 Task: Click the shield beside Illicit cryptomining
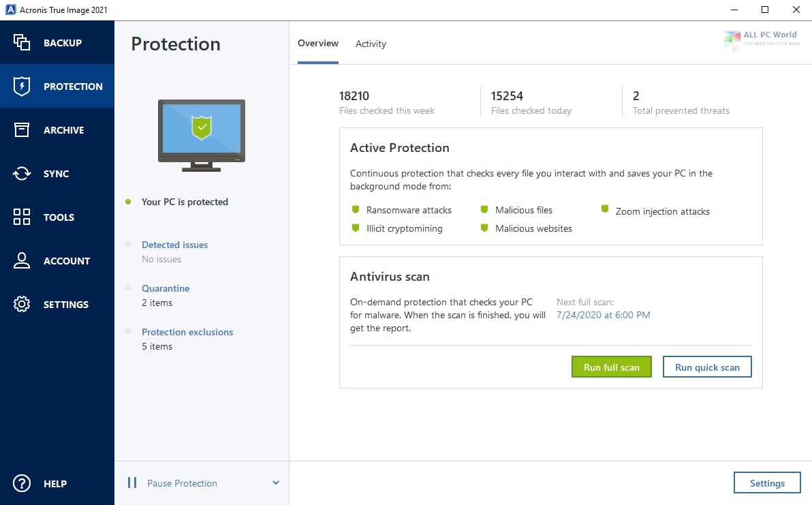tap(356, 228)
